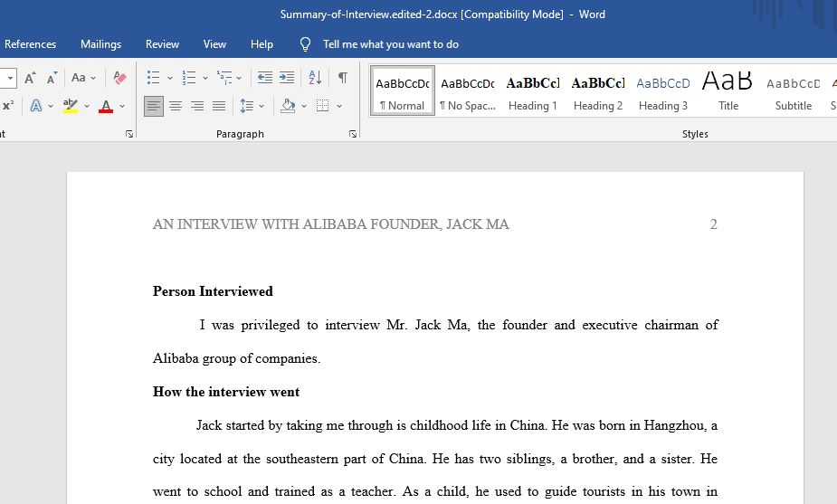
Task: Apply the Title style
Action: 728,90
